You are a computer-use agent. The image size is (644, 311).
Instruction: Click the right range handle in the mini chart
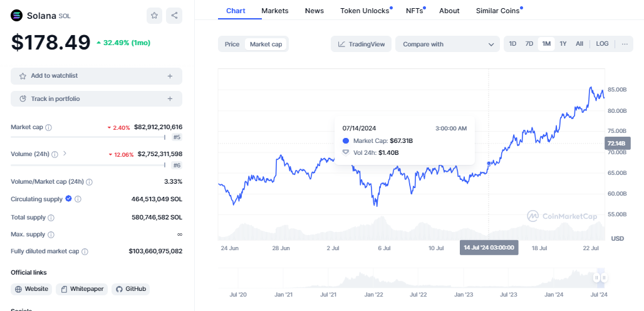(604, 278)
